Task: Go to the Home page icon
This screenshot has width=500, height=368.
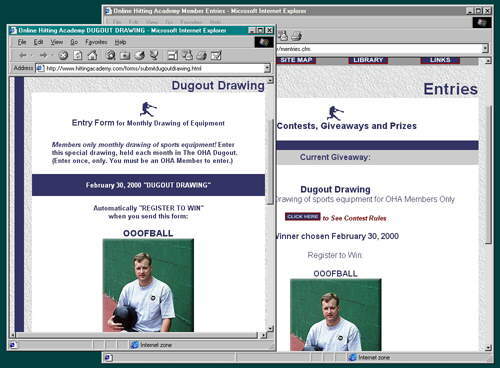Action: point(92,55)
